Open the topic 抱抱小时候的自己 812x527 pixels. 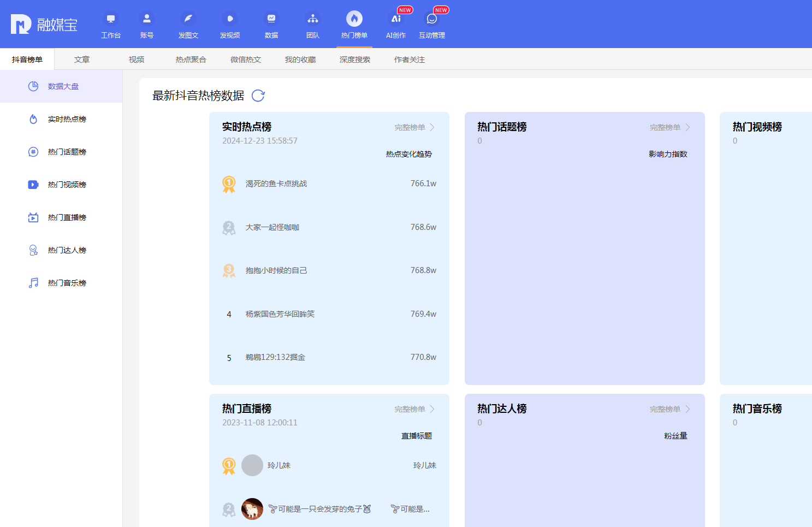tap(276, 270)
